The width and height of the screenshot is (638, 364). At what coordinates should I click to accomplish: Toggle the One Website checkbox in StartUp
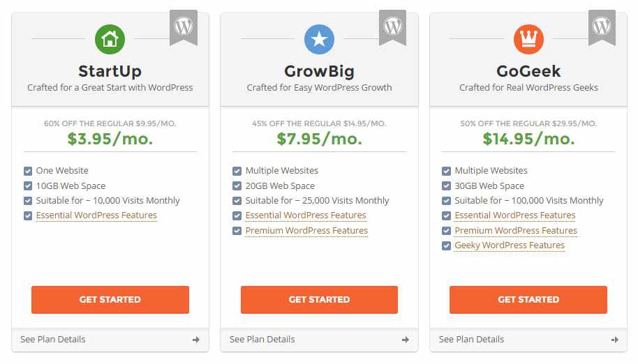(28, 171)
